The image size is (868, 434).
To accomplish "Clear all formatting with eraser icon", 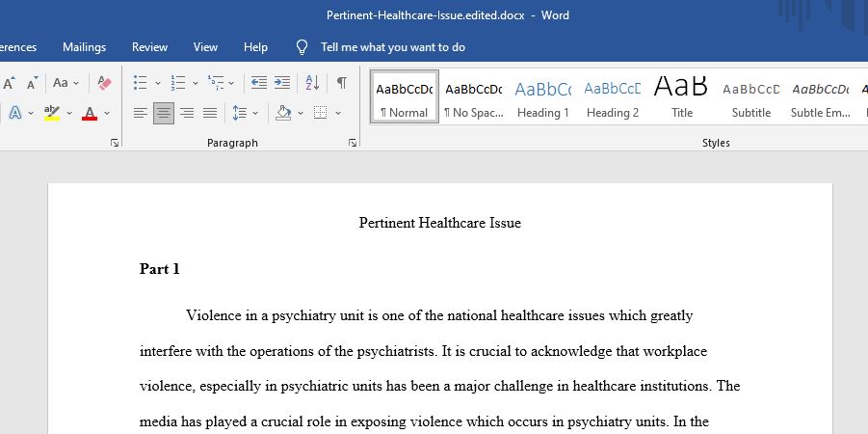I will coord(105,83).
